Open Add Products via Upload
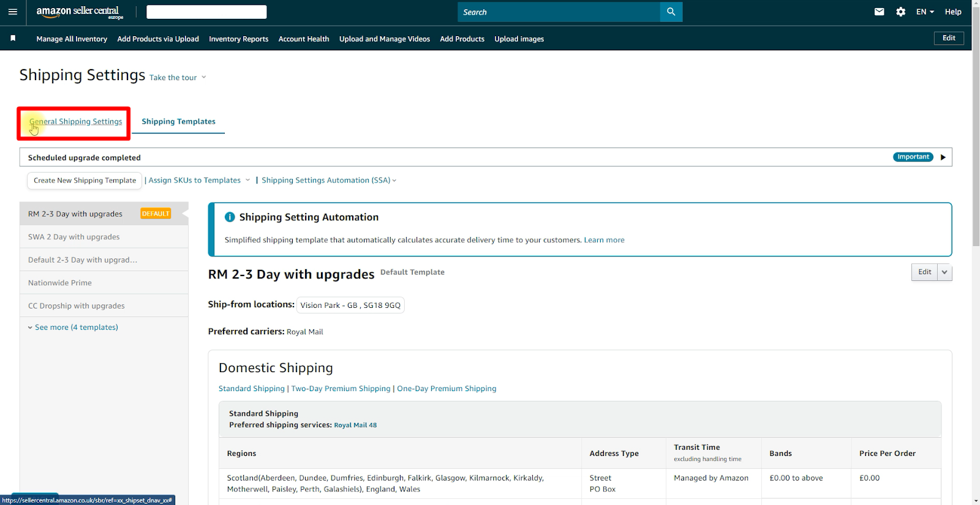Screen dimensions: 980x505 (x=158, y=39)
